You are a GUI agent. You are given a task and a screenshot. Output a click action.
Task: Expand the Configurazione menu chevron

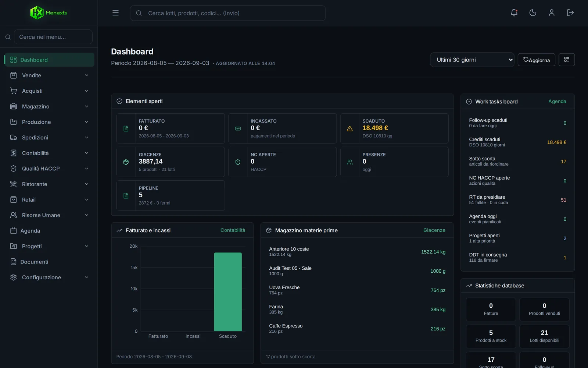[87, 277]
